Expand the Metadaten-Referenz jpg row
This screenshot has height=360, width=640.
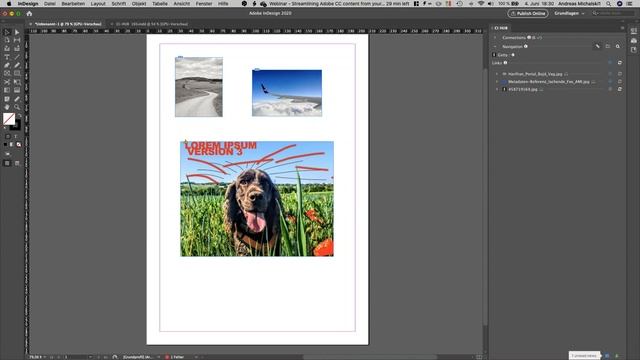(497, 82)
